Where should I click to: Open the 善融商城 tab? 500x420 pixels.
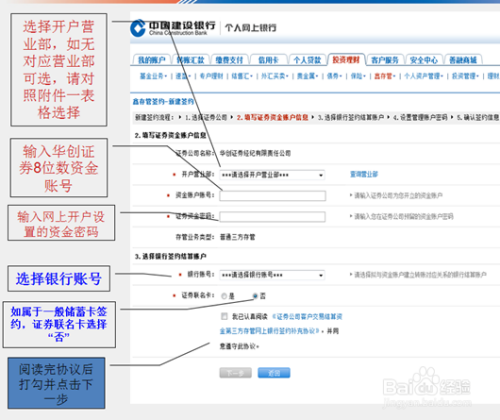click(463, 60)
